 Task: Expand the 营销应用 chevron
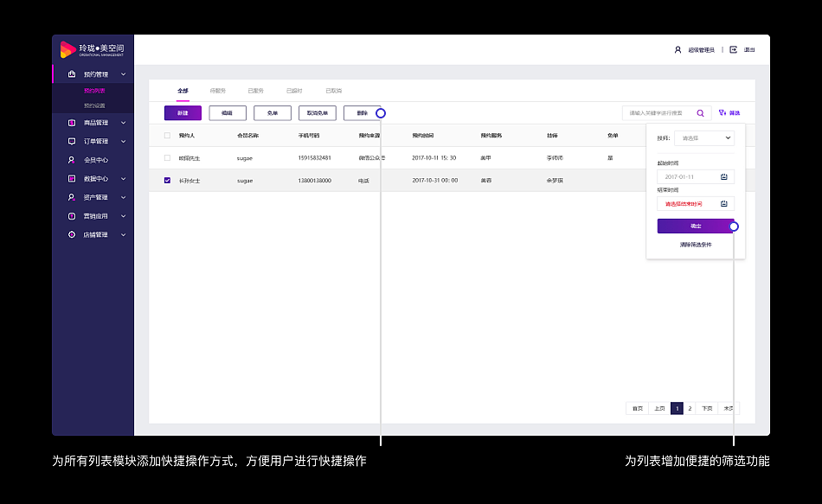click(x=123, y=216)
